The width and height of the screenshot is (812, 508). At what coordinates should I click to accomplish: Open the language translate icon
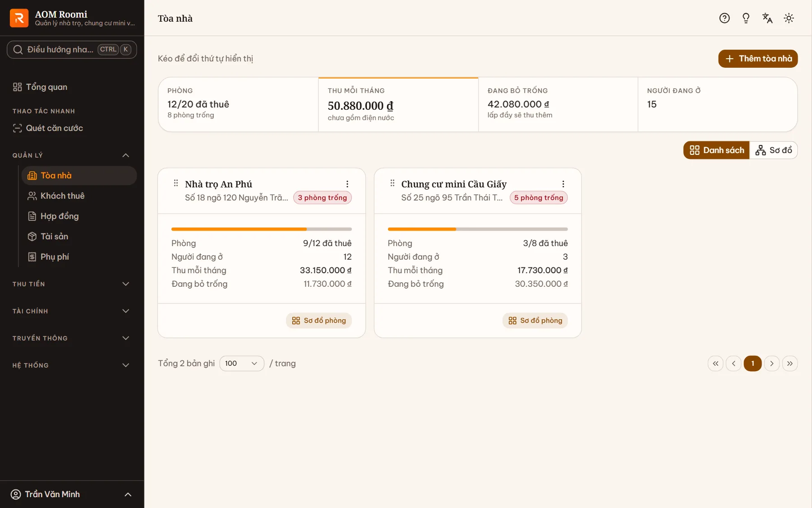tap(767, 18)
